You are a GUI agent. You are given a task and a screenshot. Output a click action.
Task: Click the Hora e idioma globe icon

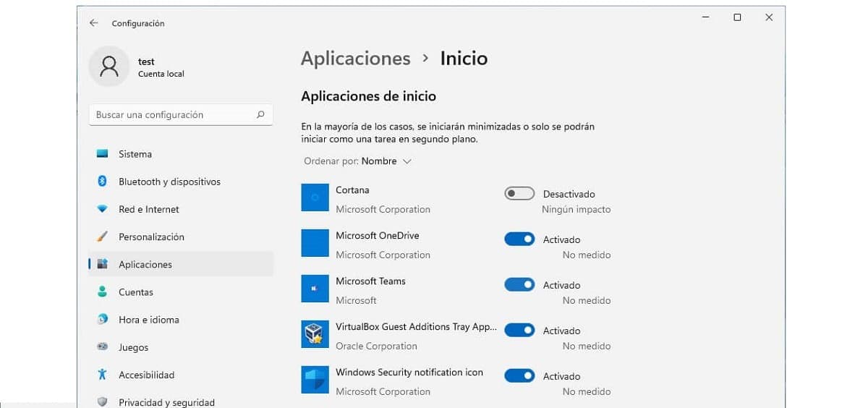pyautogui.click(x=102, y=319)
